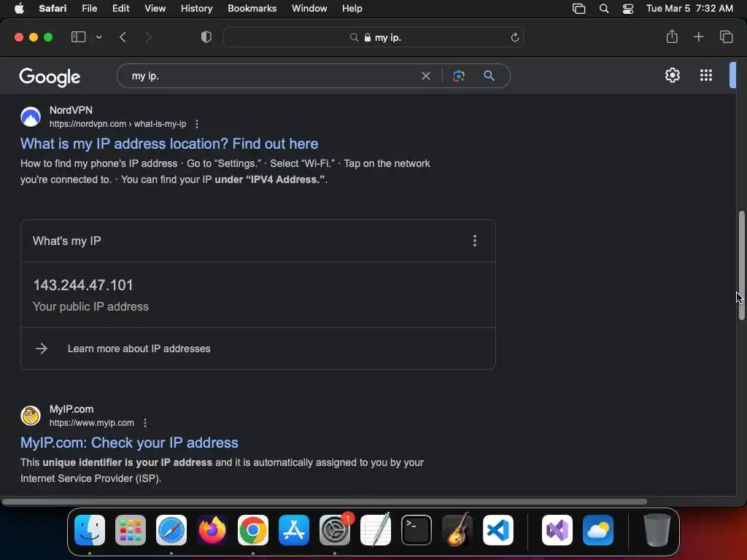This screenshot has width=747, height=560.
Task: Open the View menu
Action: 155,9
